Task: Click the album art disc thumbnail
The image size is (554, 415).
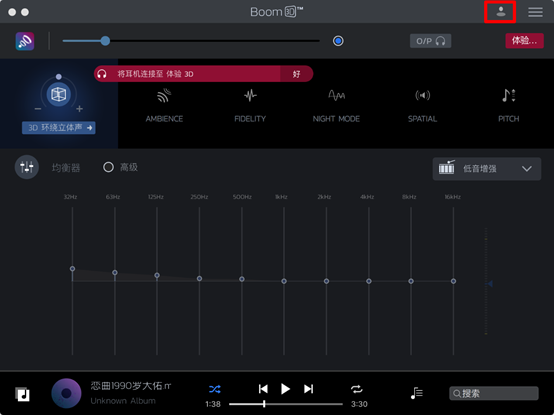Action: (x=66, y=393)
